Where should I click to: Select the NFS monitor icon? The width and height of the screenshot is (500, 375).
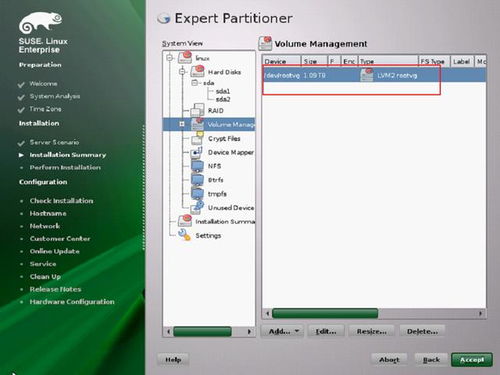[197, 166]
